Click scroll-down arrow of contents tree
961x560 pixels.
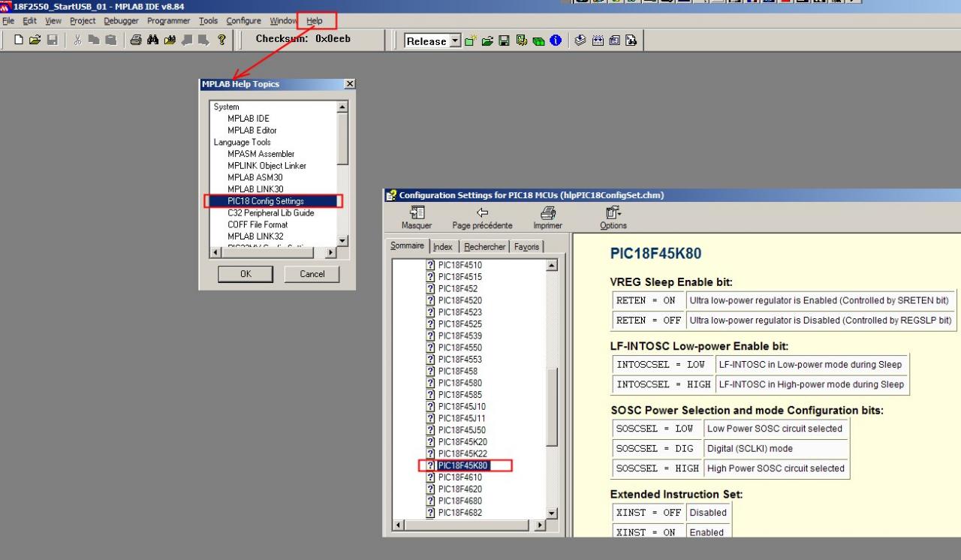coord(553,513)
